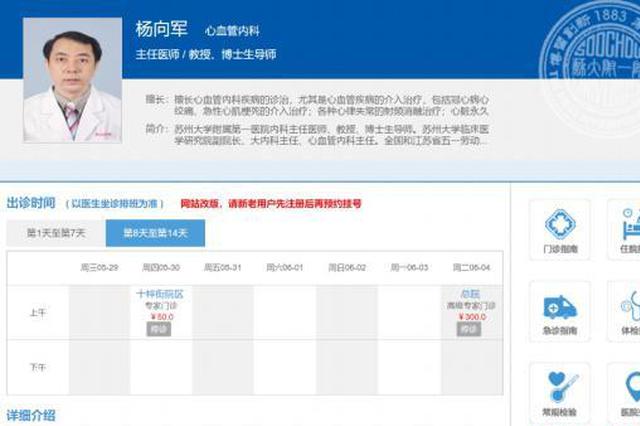
Task: Click 停诊 button under 十梓街院区
Action: pos(159,329)
